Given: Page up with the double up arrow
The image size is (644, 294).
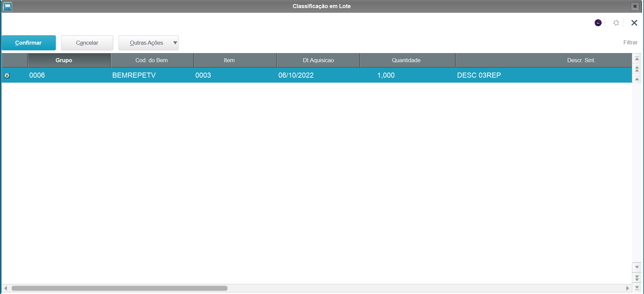Looking at the screenshot, I should 637,69.
